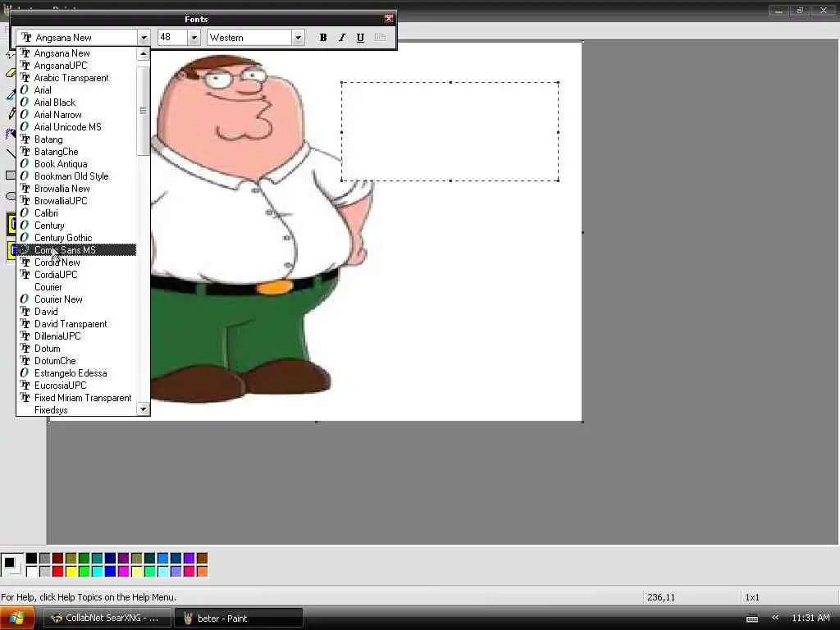Select the Airbrush tool in Paint toolbox
840x630 pixels.
[x=10, y=133]
